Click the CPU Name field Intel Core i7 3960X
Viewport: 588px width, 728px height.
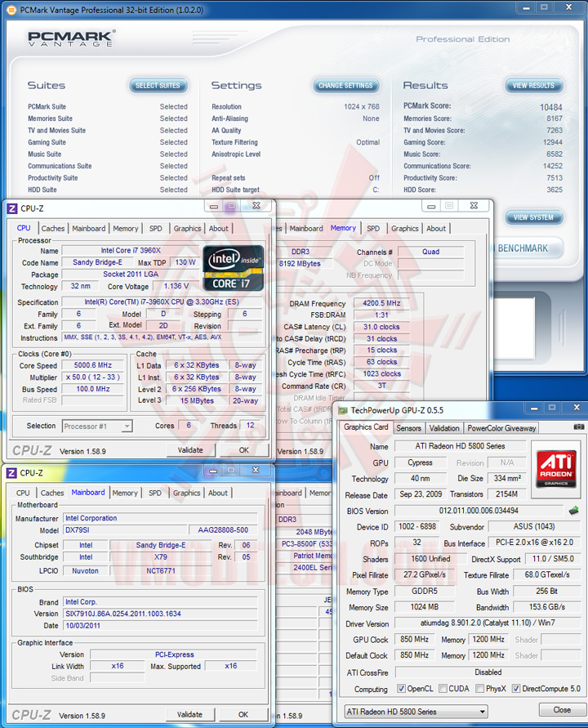[x=131, y=251]
